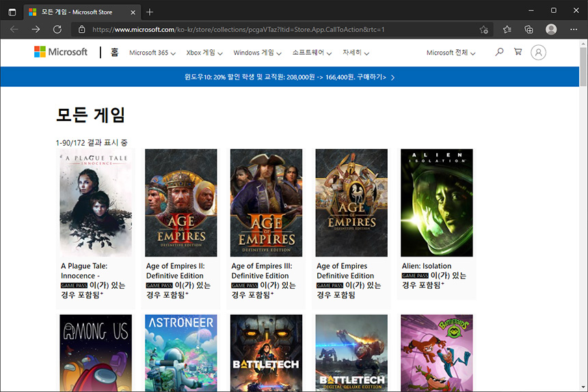The height and width of the screenshot is (392, 588).
Task: Open the browser profile avatar
Action: click(x=551, y=29)
